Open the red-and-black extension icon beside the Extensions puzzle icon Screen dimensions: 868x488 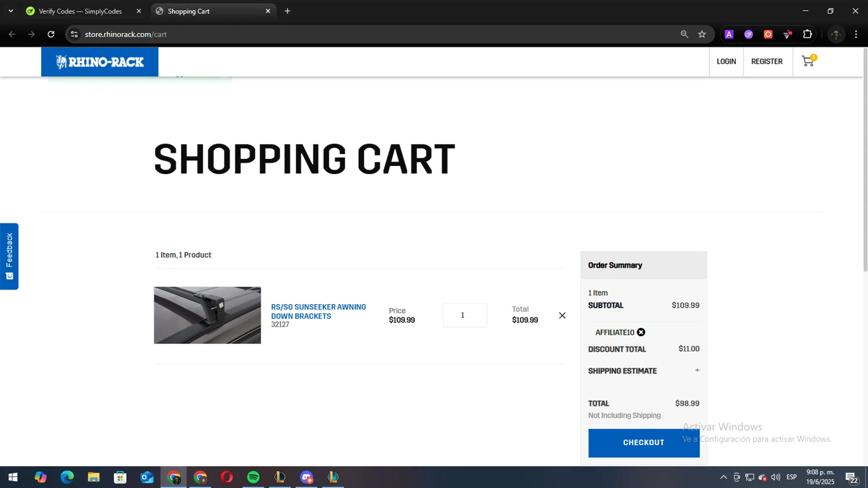tap(788, 34)
